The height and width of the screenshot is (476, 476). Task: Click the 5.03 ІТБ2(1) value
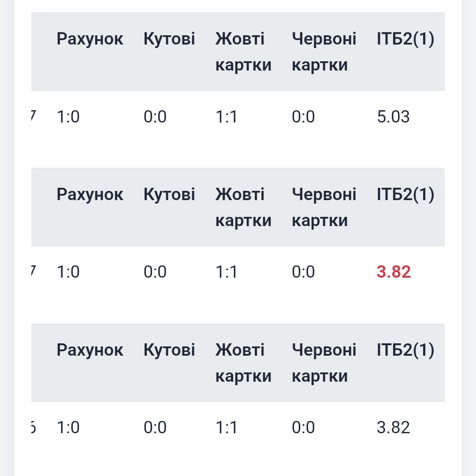click(x=393, y=117)
